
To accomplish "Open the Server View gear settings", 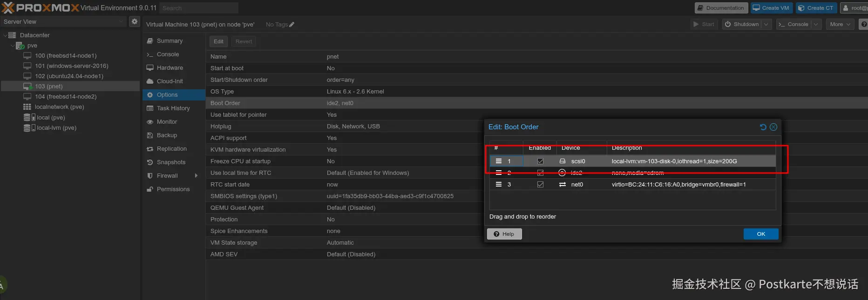I will coord(135,21).
